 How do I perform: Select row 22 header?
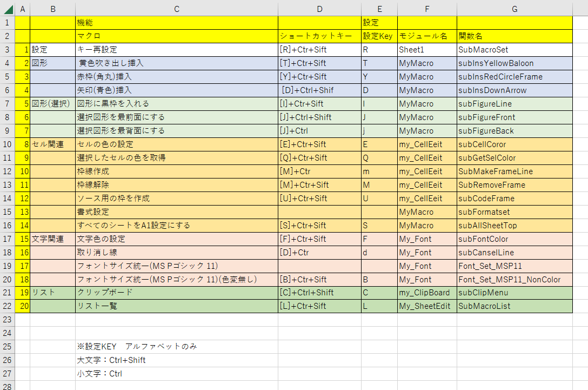(x=7, y=306)
